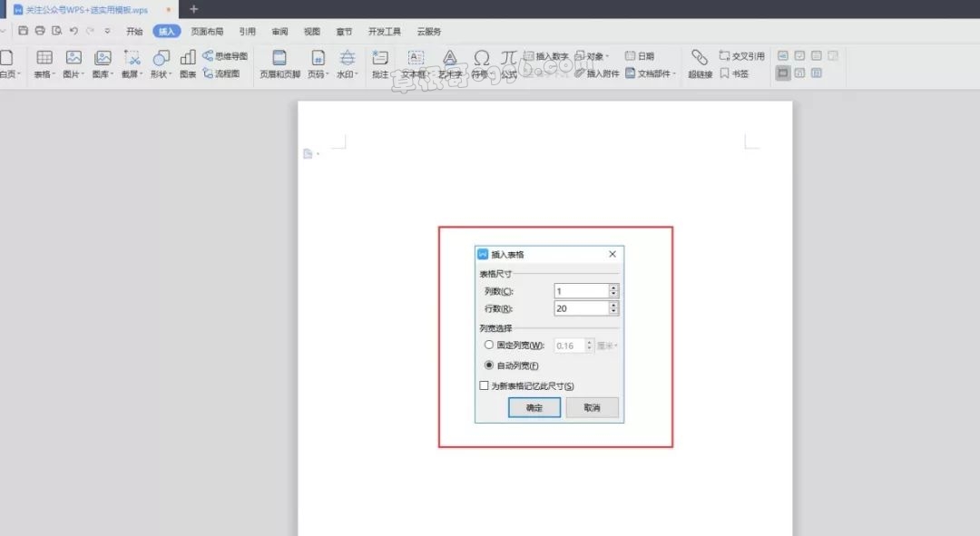The image size is (980, 536).
Task: Click the 超链接 hyperlink icon
Action: [699, 58]
